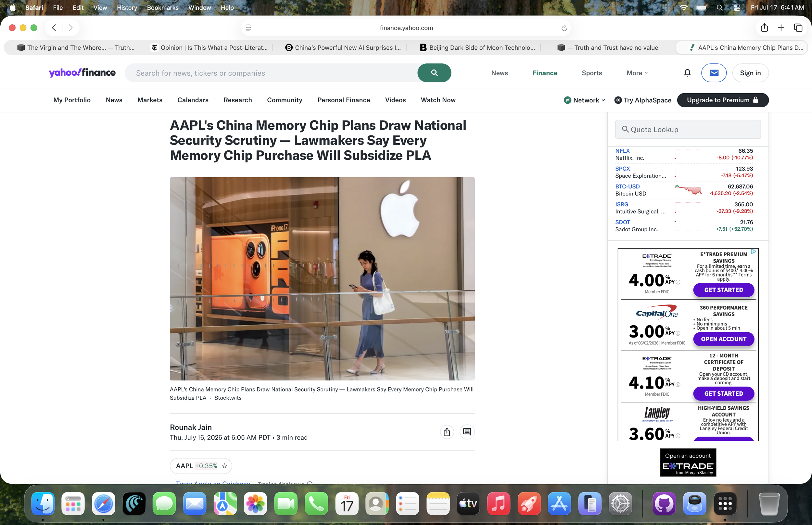Open the Bookmarks menu
The image size is (812, 525).
tap(162, 7)
